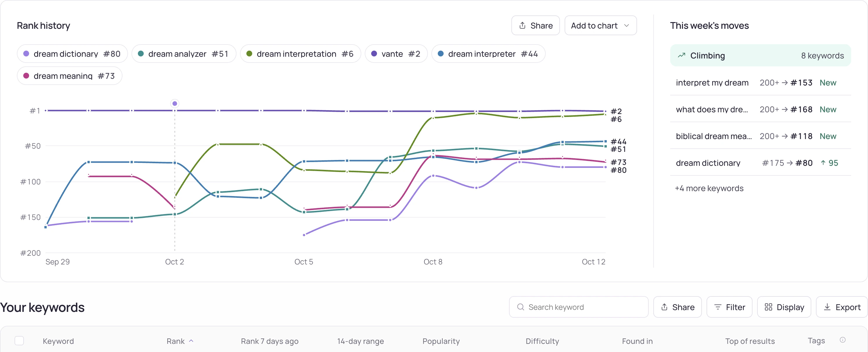Click the magnifier icon in search box

(520, 307)
